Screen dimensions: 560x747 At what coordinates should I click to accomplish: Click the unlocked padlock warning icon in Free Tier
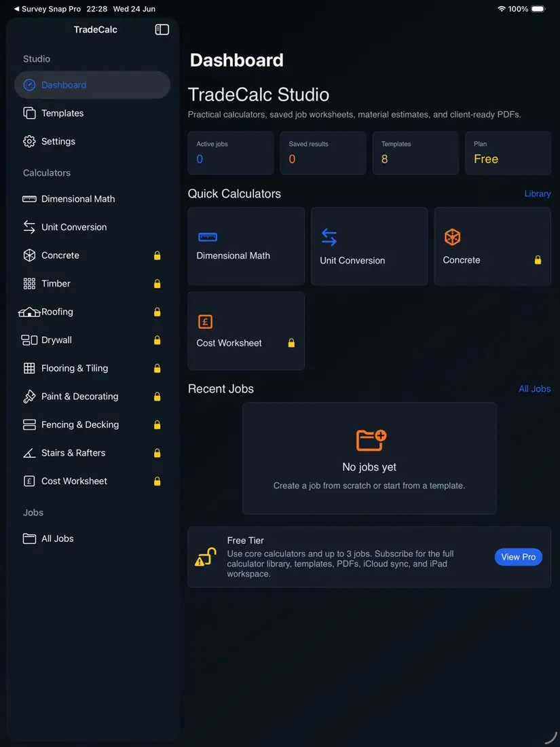coord(206,557)
